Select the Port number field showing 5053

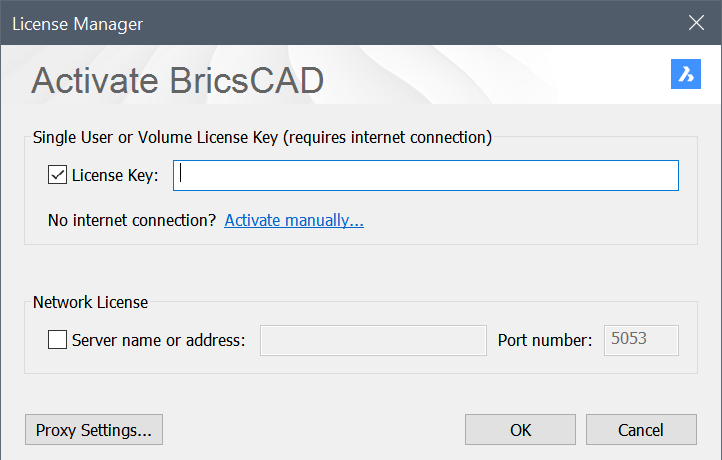pyautogui.click(x=641, y=340)
